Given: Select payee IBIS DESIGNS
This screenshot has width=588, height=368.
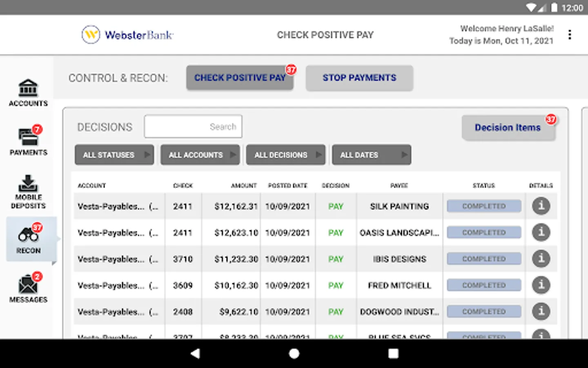Looking at the screenshot, I should tap(399, 259).
